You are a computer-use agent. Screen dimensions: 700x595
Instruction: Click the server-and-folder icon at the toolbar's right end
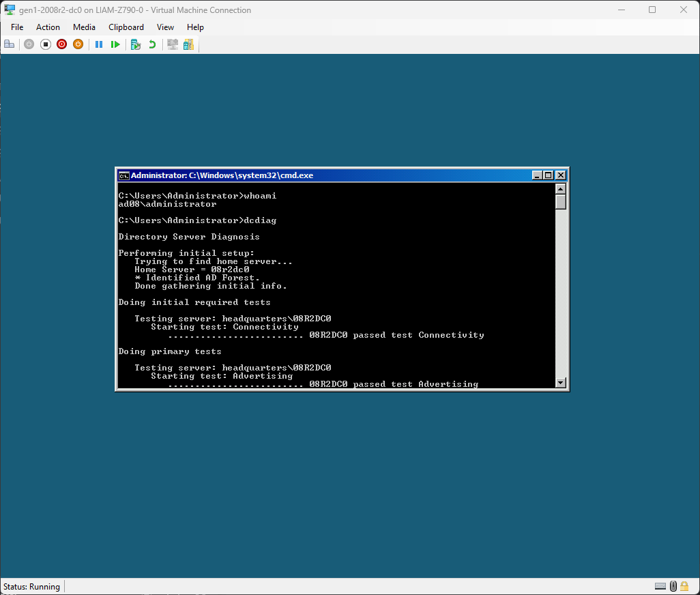(189, 44)
